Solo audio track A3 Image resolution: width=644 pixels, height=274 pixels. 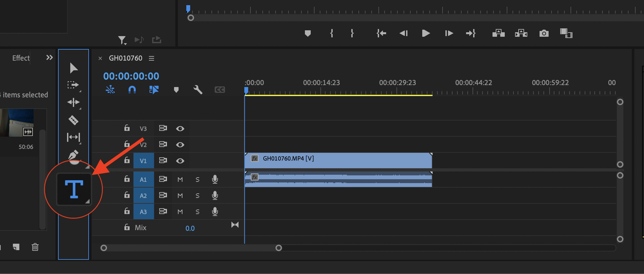(198, 212)
